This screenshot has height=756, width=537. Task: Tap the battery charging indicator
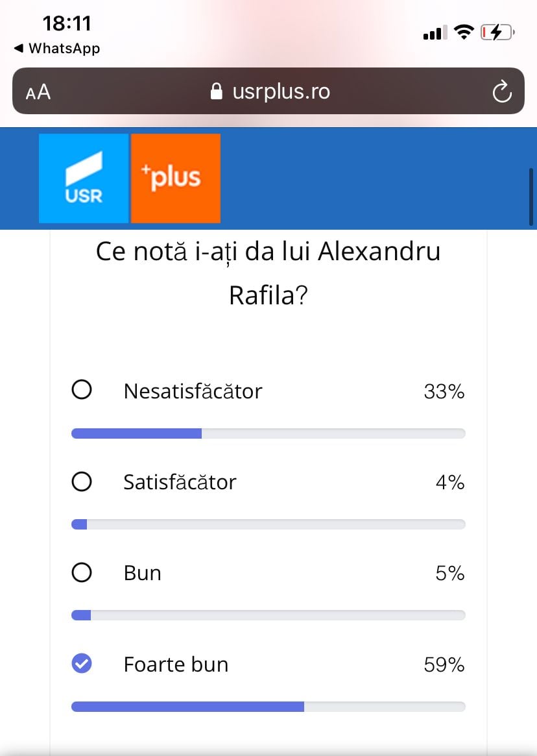(497, 32)
